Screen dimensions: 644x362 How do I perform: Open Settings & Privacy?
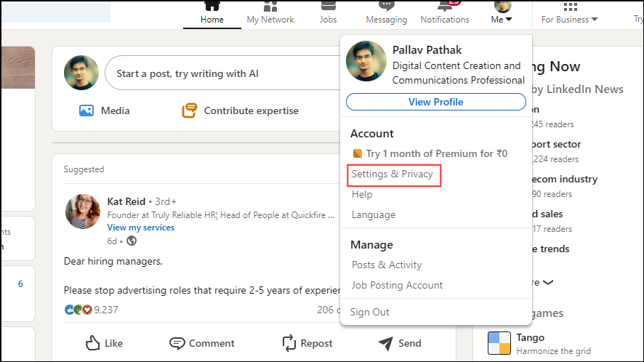[393, 174]
